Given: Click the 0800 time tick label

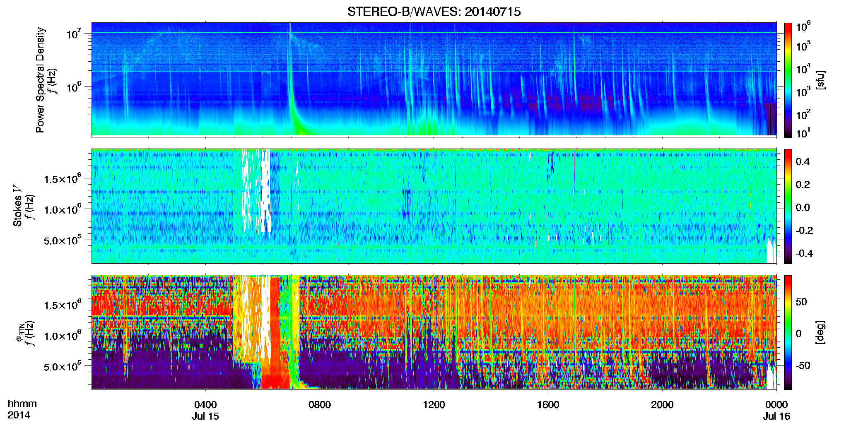Looking at the screenshot, I should 320,405.
